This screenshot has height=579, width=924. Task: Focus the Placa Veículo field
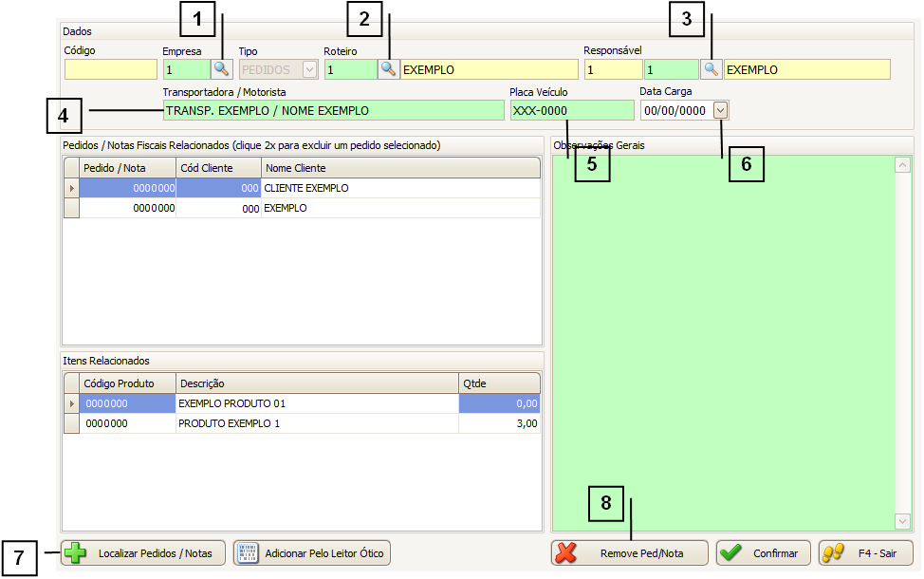click(x=571, y=110)
